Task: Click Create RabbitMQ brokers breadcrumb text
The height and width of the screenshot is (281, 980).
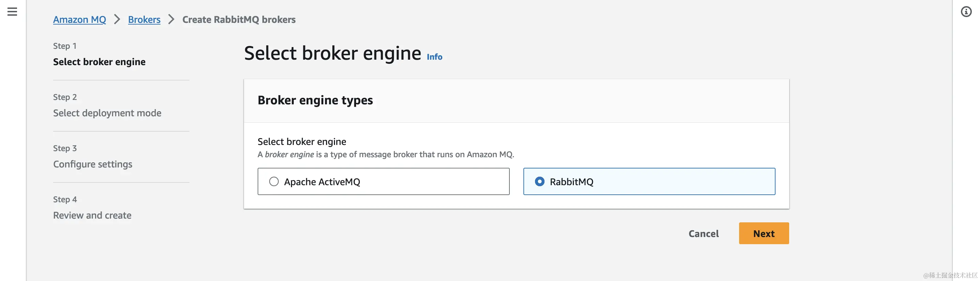Action: (x=239, y=19)
